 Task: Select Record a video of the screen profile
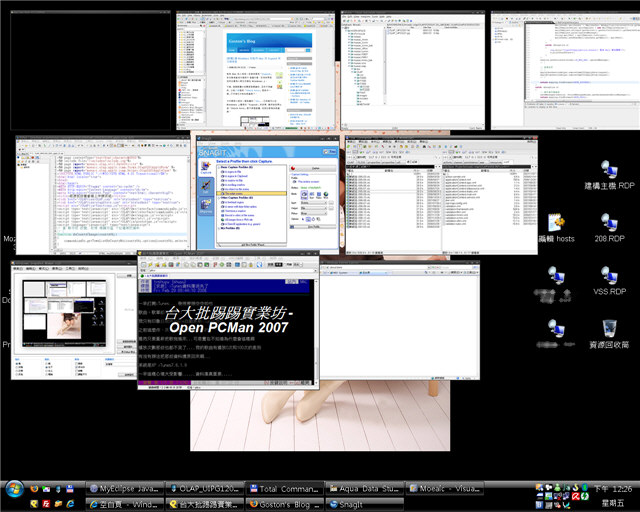(238, 215)
